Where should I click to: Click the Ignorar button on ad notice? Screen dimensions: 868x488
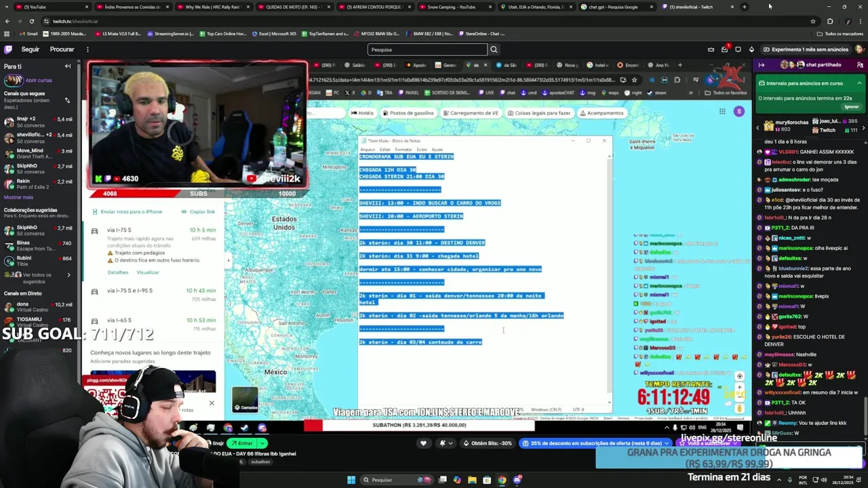tap(852, 106)
